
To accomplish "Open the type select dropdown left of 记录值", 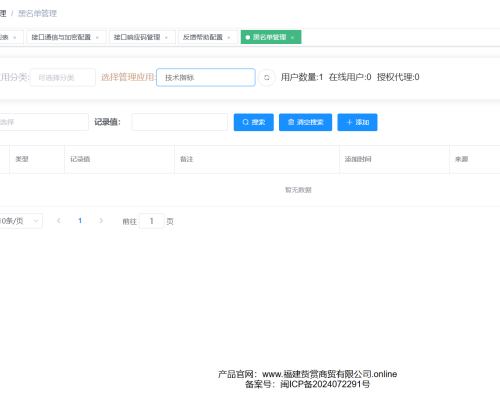I will pyautogui.click(x=43, y=122).
